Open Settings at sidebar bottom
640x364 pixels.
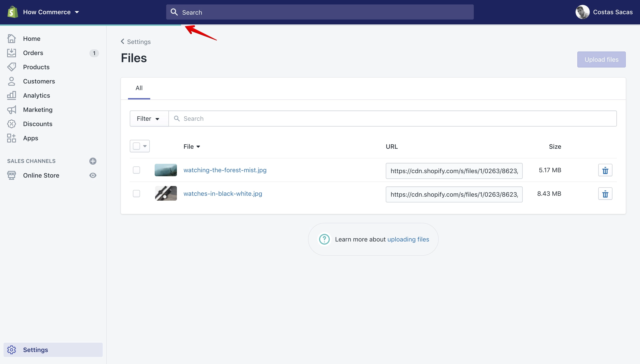(x=53, y=350)
